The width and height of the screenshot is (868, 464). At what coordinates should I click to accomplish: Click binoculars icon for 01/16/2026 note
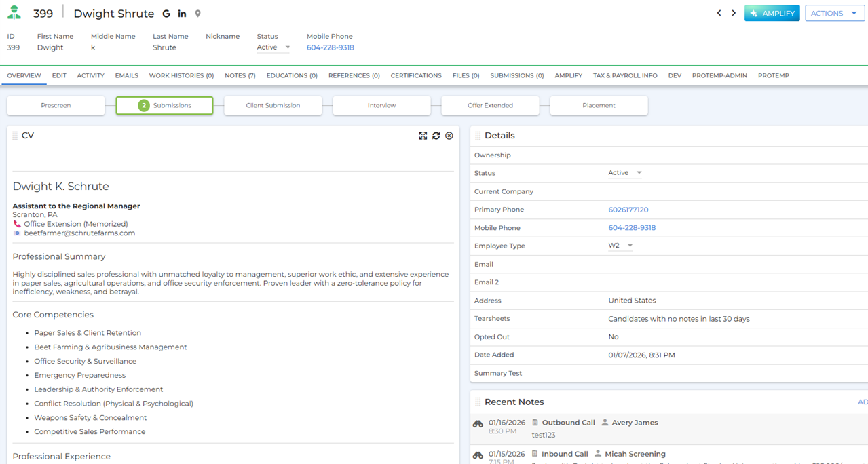[x=478, y=424]
